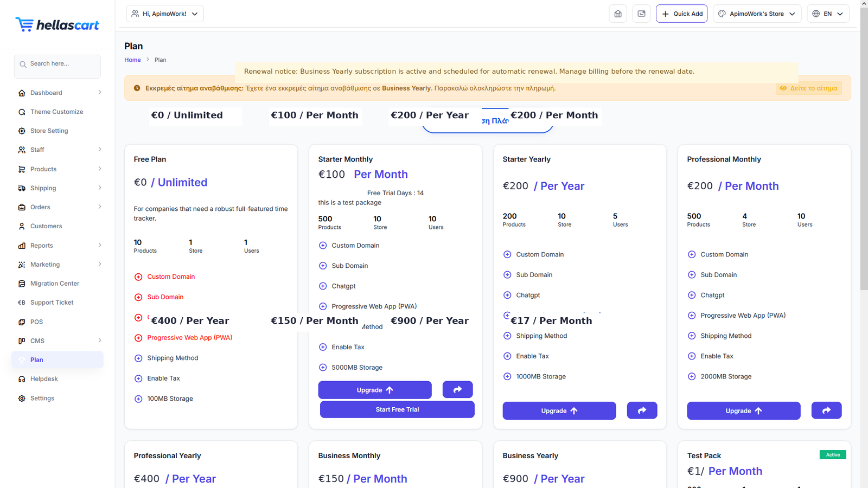Go to Customers page
The height and width of the screenshot is (488, 868).
pyautogui.click(x=46, y=226)
